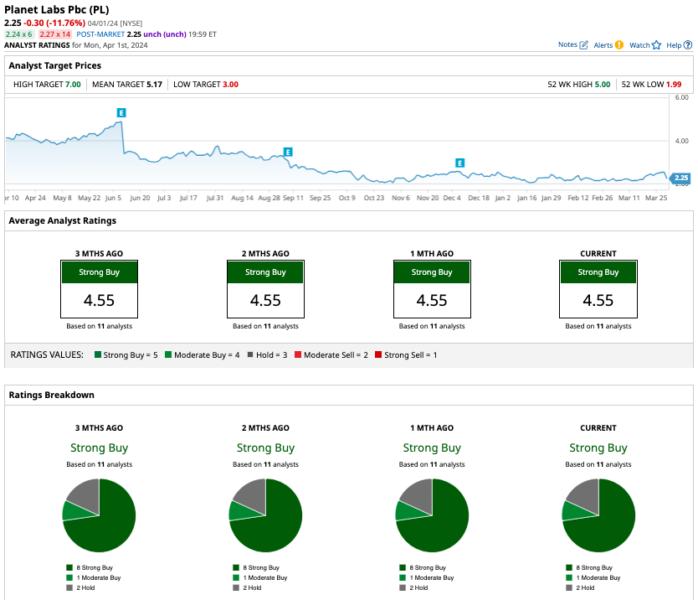Click the 3 MTHS AGO ratings pie chart
Image resolution: width=698 pixels, height=600 pixels.
[99, 515]
